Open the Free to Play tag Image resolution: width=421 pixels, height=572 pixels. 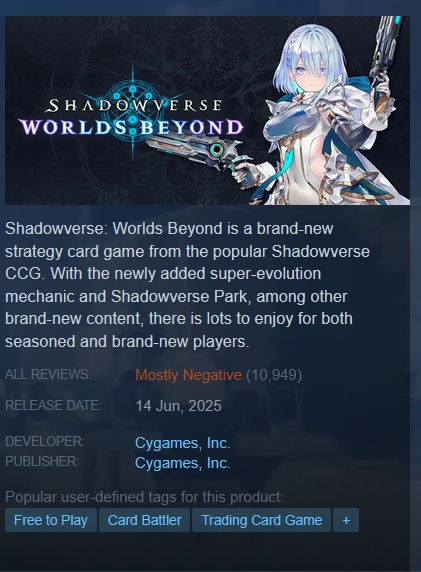(51, 520)
